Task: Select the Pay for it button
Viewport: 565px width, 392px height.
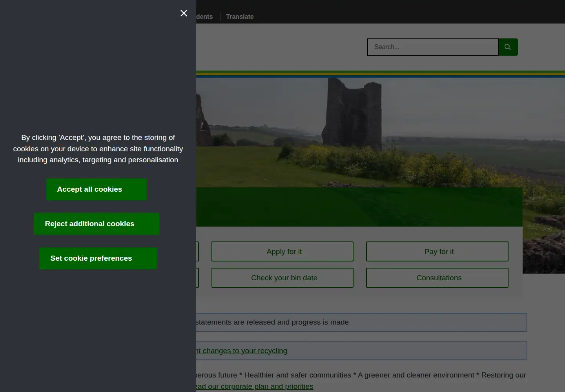Action: tap(437, 251)
